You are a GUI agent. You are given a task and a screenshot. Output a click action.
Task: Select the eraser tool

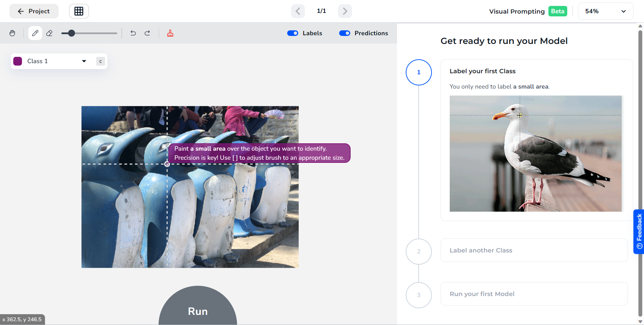coord(49,33)
